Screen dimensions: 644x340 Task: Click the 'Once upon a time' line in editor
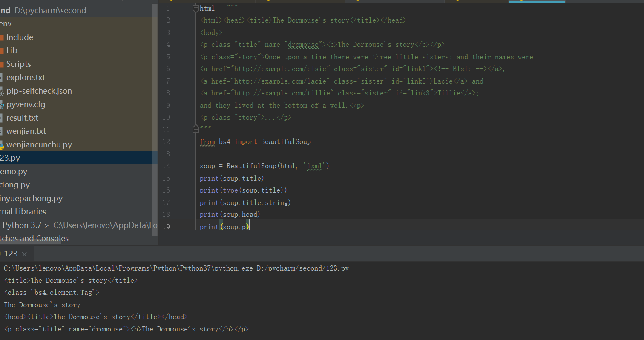click(x=366, y=57)
